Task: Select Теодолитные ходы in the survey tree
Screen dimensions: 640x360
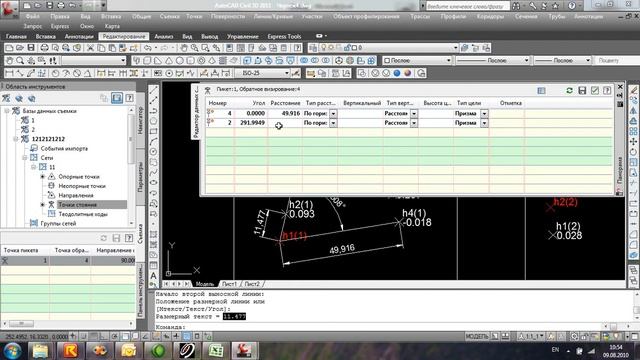Action: pyautogui.click(x=83, y=214)
